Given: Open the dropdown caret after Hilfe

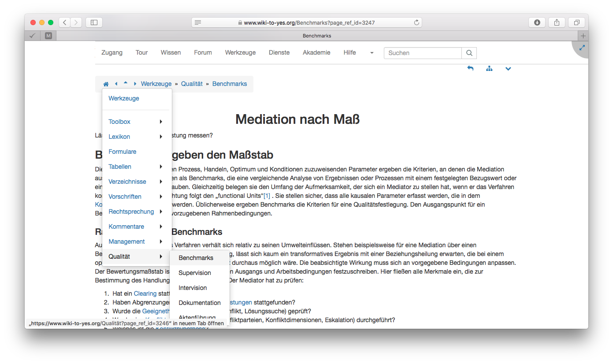Looking at the screenshot, I should click(372, 53).
